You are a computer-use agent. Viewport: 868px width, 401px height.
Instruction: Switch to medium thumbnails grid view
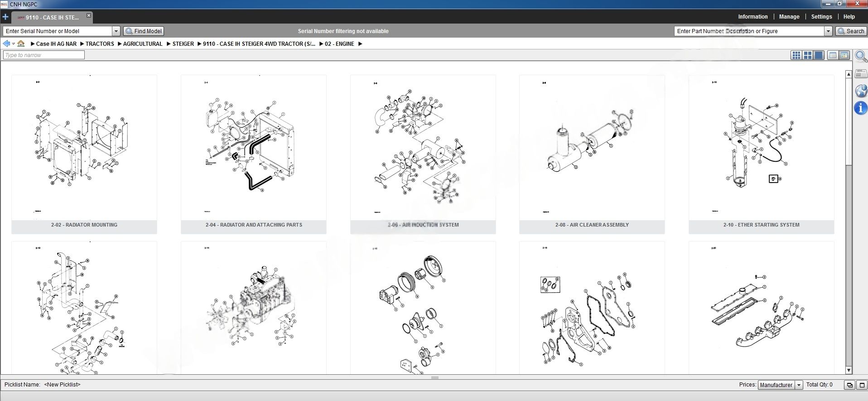click(x=807, y=55)
